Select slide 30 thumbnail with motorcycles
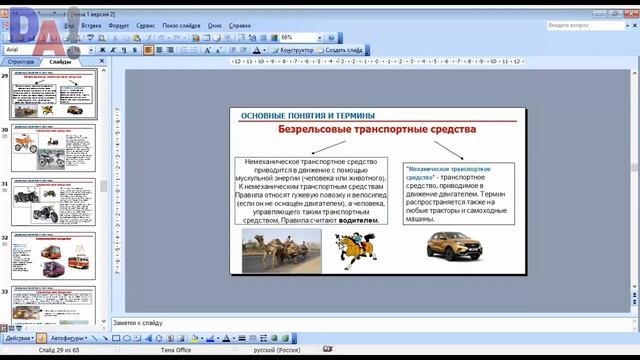 [53, 148]
